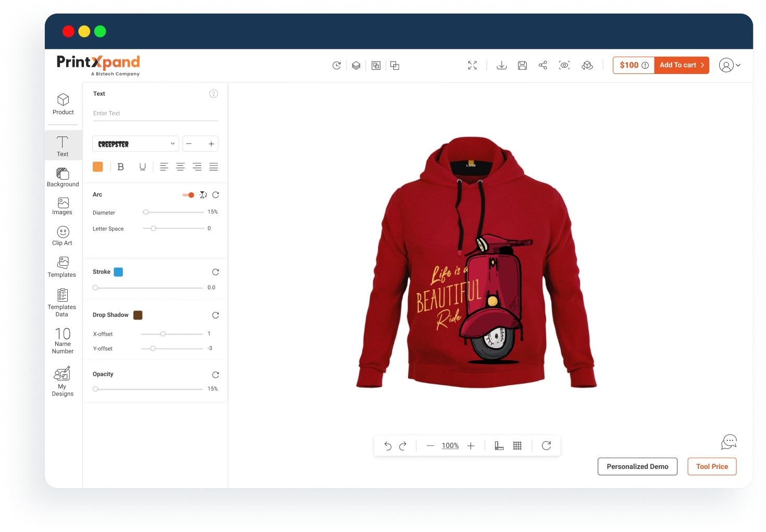Image resolution: width=766 pixels, height=532 pixels.
Task: Open user account dropdown
Action: (x=730, y=65)
